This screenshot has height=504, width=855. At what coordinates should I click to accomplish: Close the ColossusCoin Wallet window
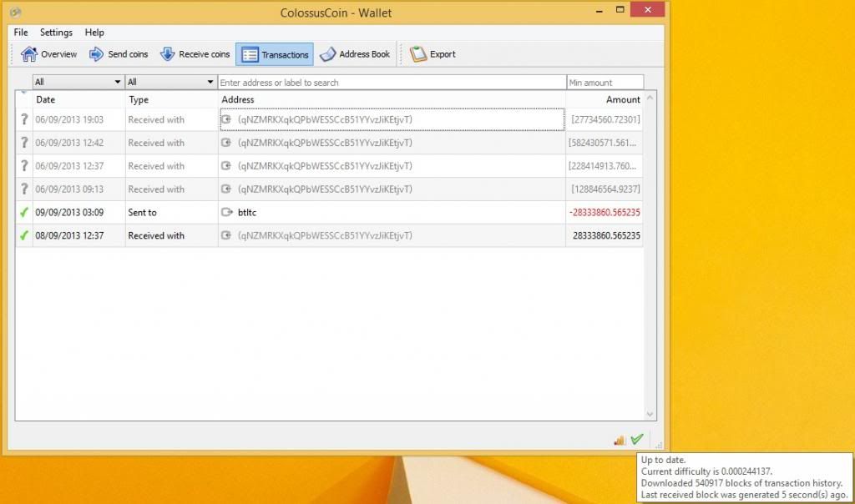tap(647, 10)
